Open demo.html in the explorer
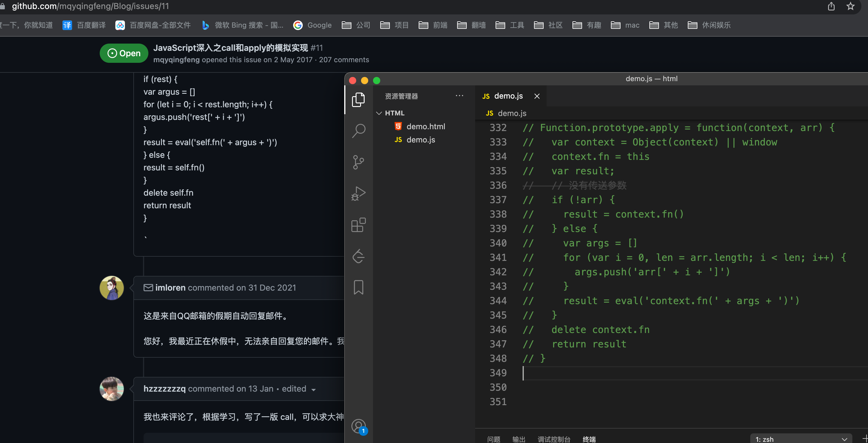 [x=426, y=127]
